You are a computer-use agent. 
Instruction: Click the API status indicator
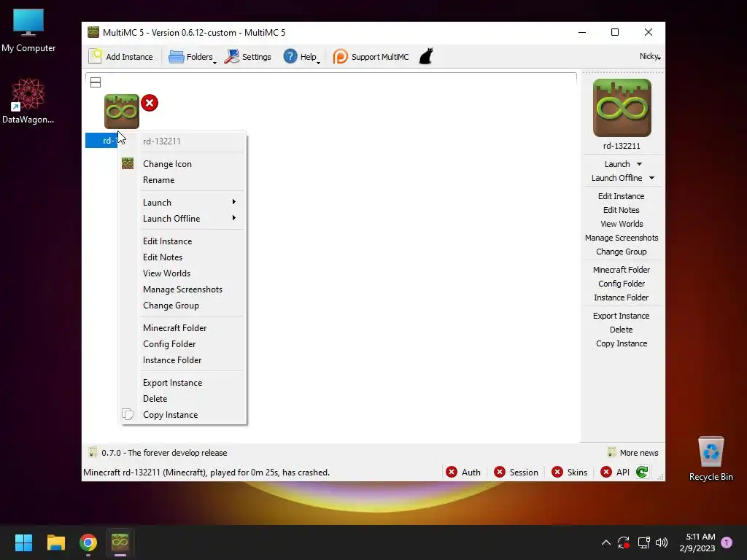click(x=615, y=472)
